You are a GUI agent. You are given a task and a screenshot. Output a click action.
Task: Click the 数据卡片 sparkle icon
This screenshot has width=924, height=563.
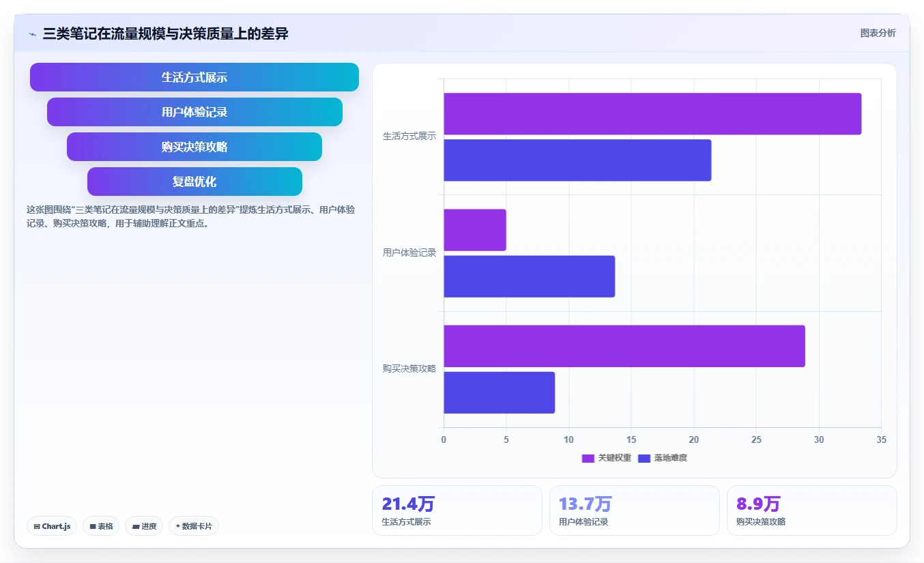pyautogui.click(x=178, y=526)
